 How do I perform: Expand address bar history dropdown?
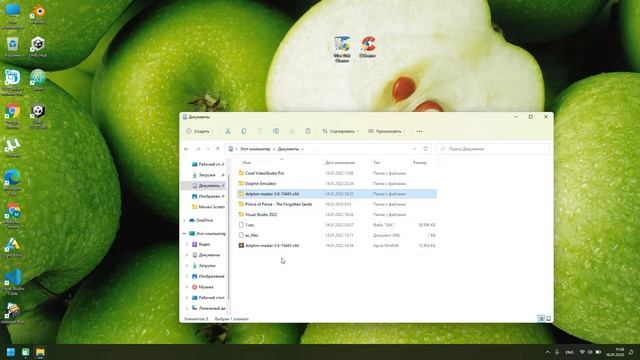pos(415,149)
